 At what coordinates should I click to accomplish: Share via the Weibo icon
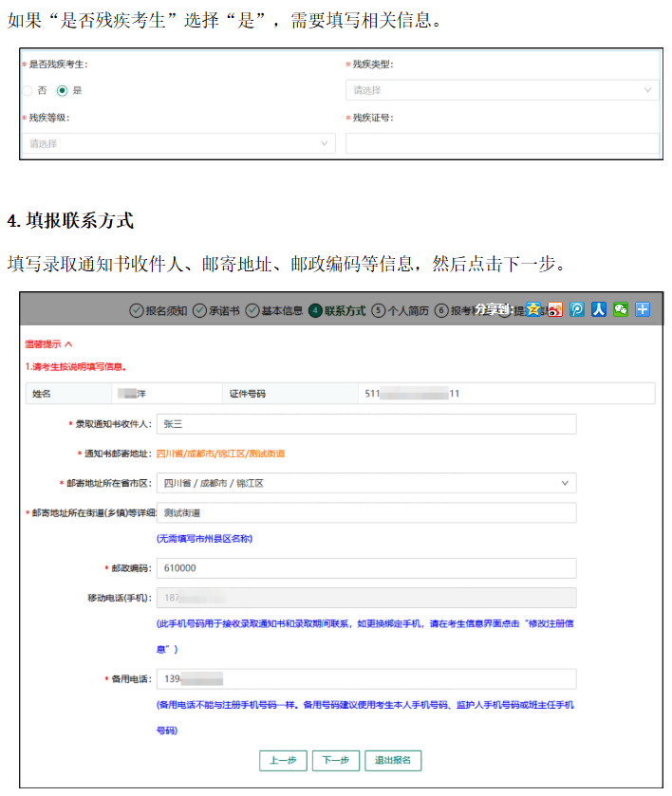click(555, 309)
